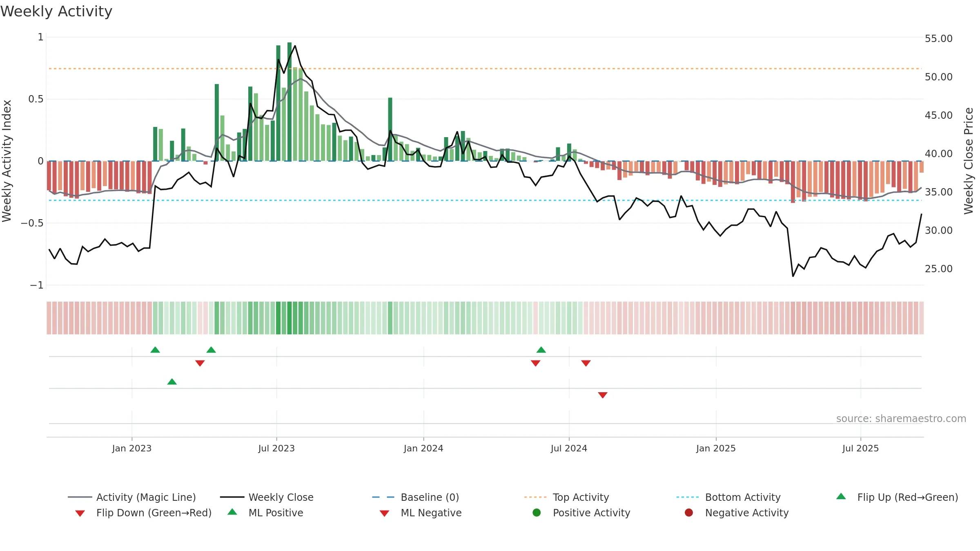Click the Weekly Activity chart title
This screenshot has width=980, height=551.
[x=56, y=11]
